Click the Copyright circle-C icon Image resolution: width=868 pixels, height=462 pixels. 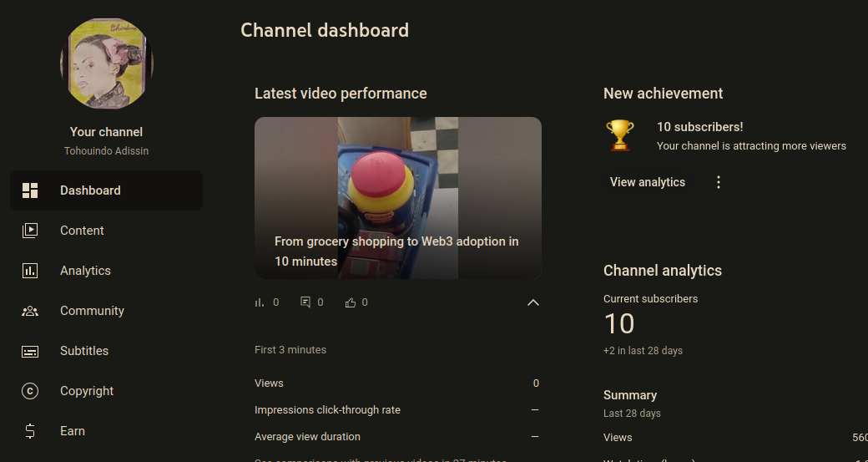(30, 391)
